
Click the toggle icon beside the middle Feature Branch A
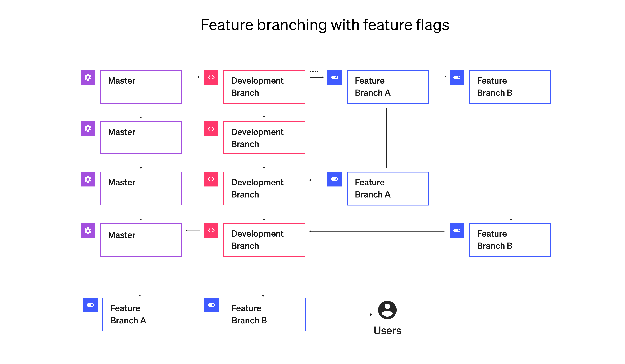[335, 179]
